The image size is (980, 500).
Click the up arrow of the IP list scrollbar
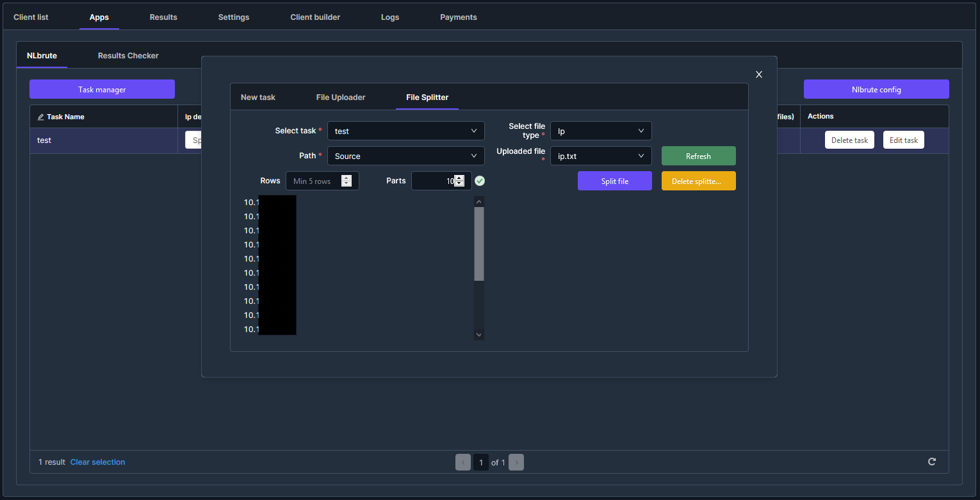(479, 201)
